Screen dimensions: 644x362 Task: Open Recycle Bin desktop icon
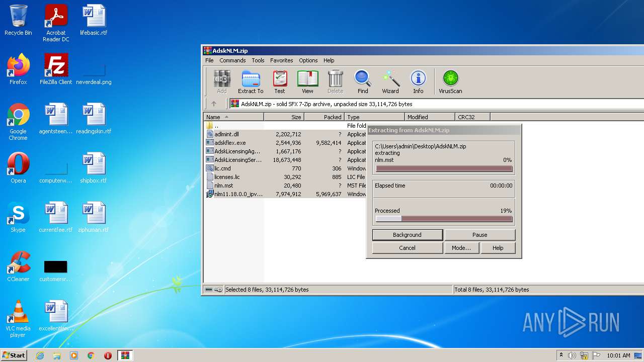click(18, 20)
